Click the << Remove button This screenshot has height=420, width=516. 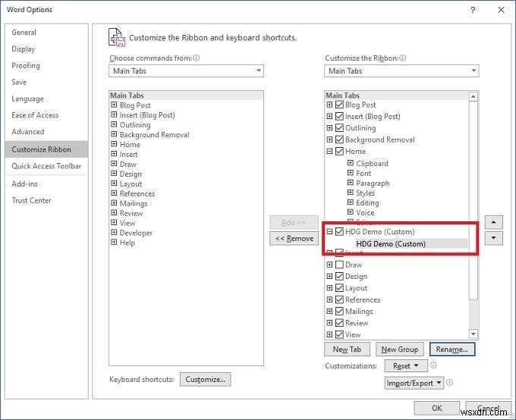coord(294,239)
